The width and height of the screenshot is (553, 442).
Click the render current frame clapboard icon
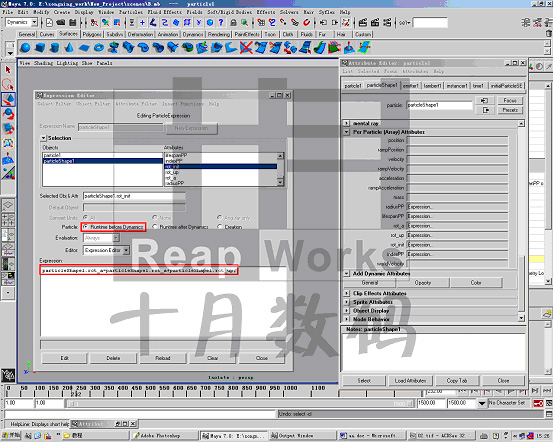tap(363, 23)
